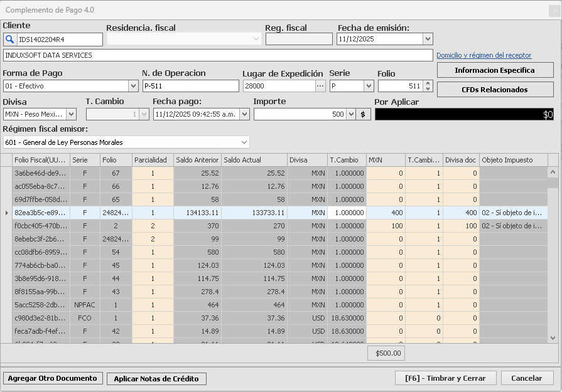562x392 pixels.
Task: Open Domicilio y régimen del receptor link
Action: point(484,56)
